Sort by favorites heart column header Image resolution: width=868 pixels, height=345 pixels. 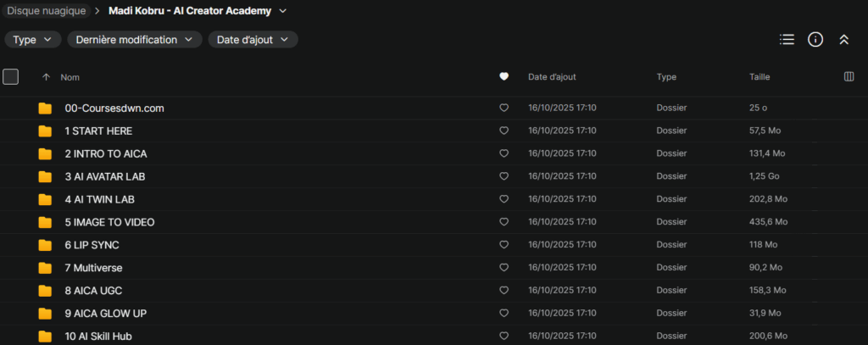(504, 77)
